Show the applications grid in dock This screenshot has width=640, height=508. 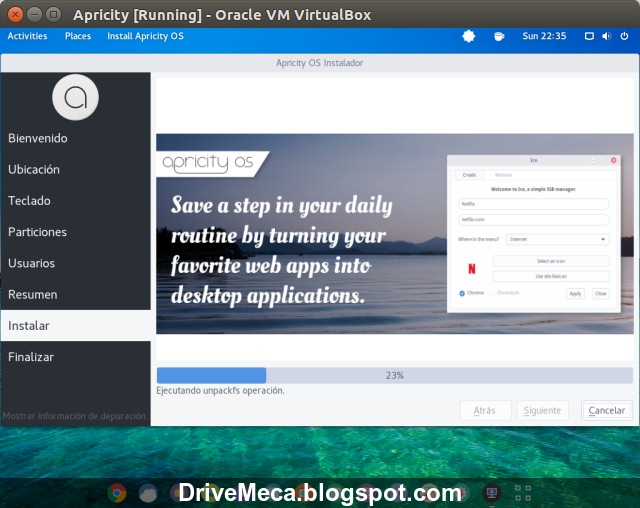click(523, 493)
